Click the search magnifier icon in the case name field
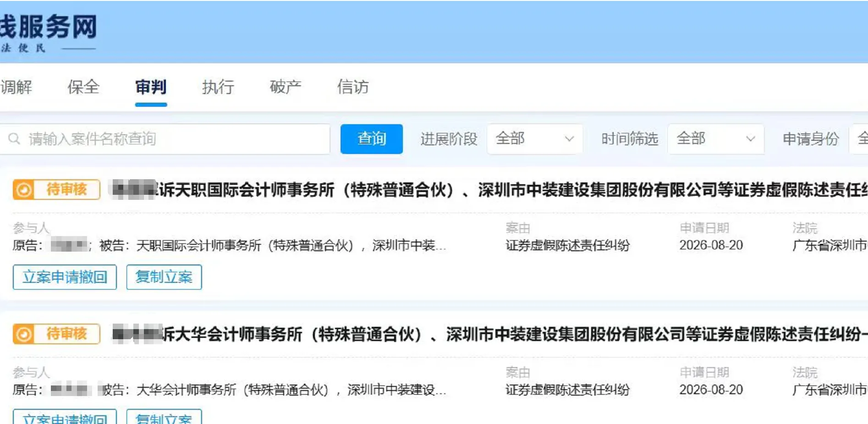Viewport: 868px width, 424px height. click(x=14, y=138)
